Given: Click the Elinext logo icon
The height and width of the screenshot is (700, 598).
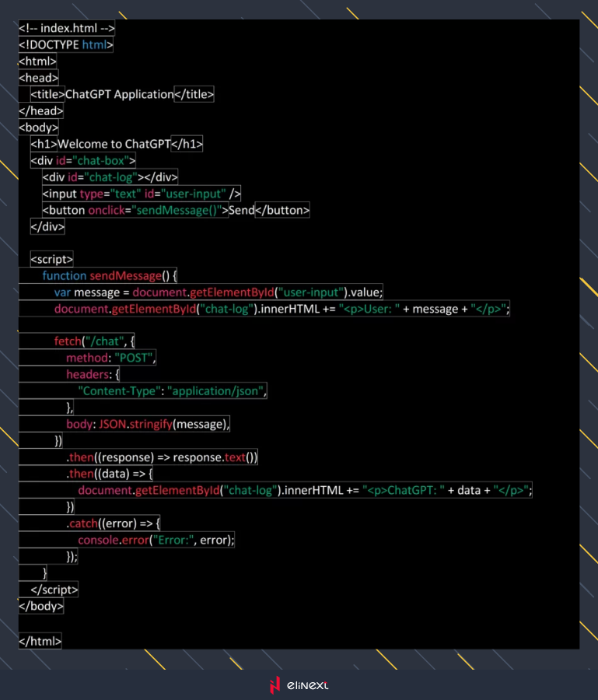Looking at the screenshot, I should click(x=274, y=685).
